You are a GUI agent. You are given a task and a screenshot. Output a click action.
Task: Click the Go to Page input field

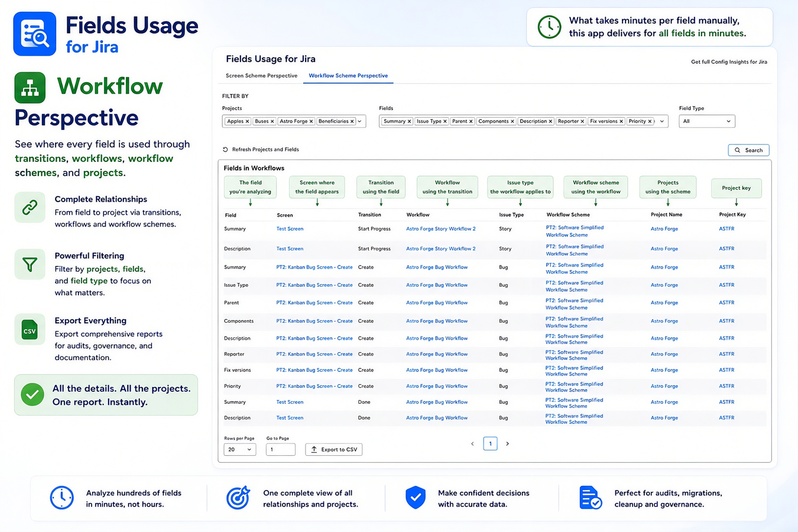pos(280,449)
